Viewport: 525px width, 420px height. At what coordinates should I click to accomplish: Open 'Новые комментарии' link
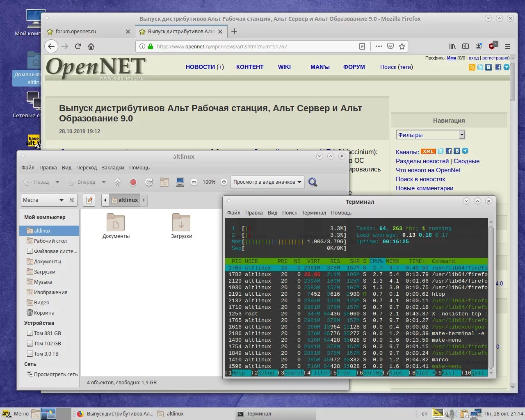click(x=425, y=188)
